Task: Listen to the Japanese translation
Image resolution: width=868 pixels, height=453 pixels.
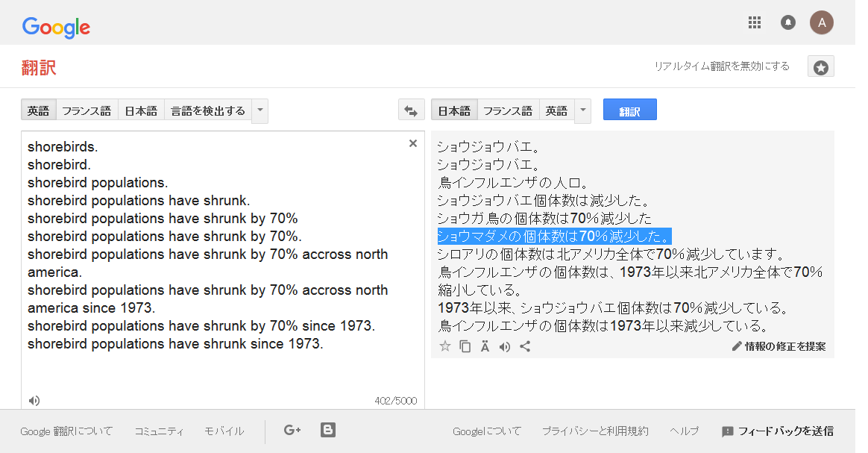Action: tap(504, 347)
